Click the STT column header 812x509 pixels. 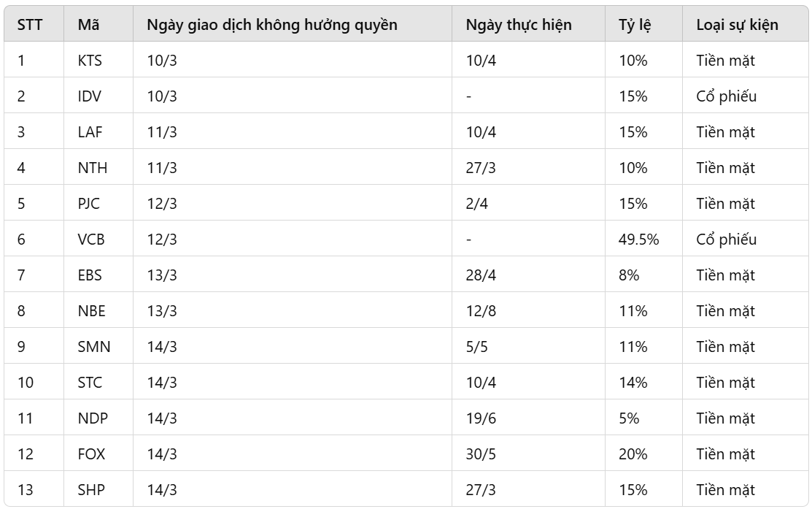click(30, 25)
